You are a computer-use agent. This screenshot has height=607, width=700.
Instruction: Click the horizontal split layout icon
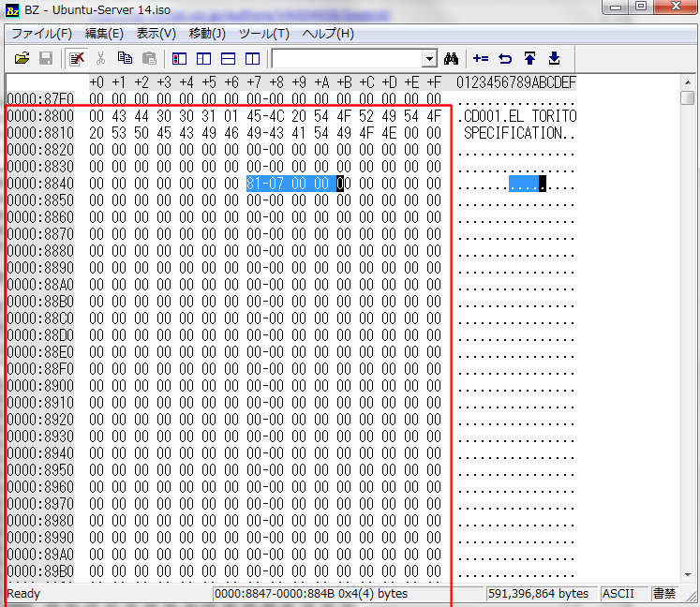pyautogui.click(x=228, y=58)
